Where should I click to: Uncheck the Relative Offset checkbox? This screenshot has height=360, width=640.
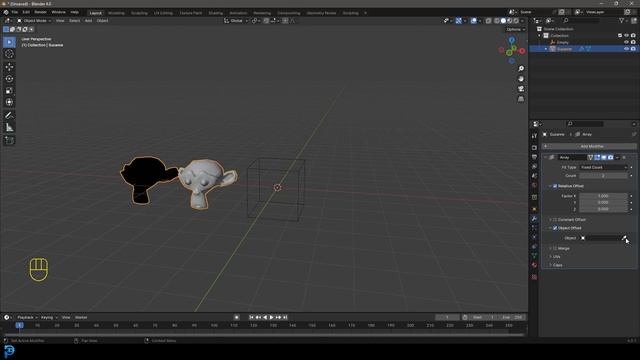555,186
